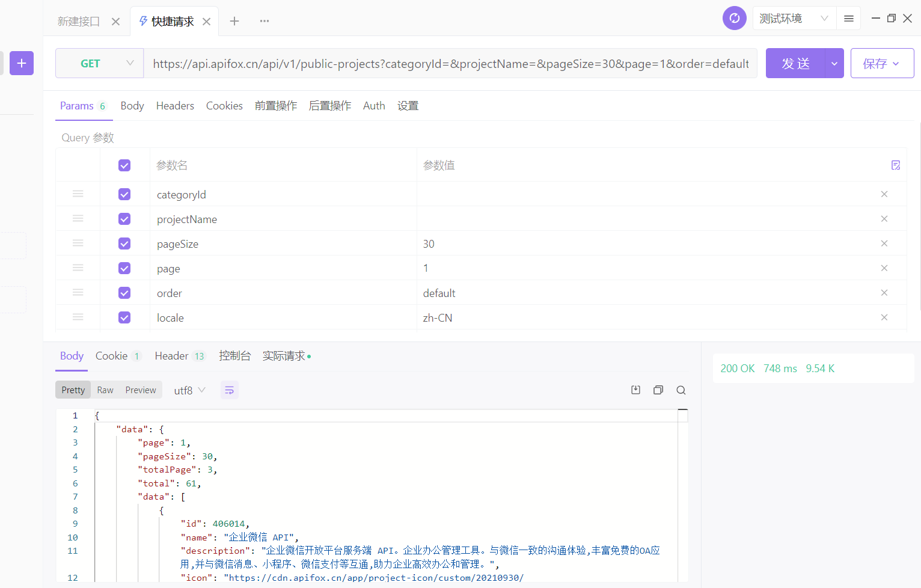921x588 pixels.
Task: Select the Pretty response view
Action: (x=73, y=390)
